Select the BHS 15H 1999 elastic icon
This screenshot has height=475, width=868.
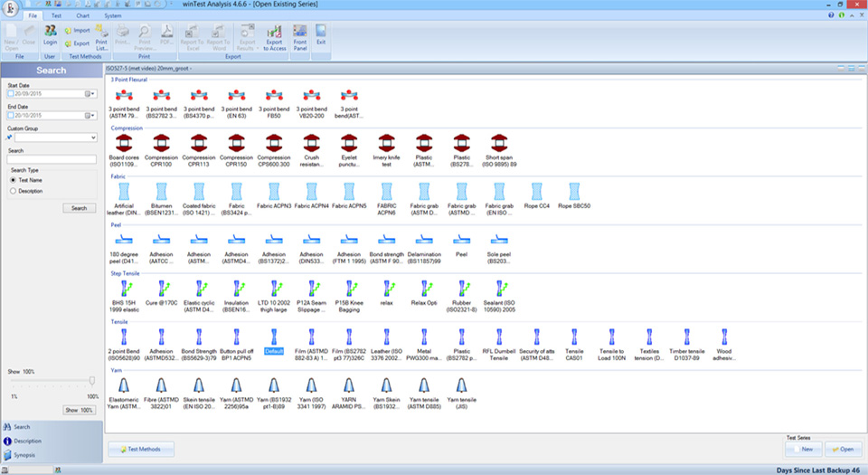(127, 288)
